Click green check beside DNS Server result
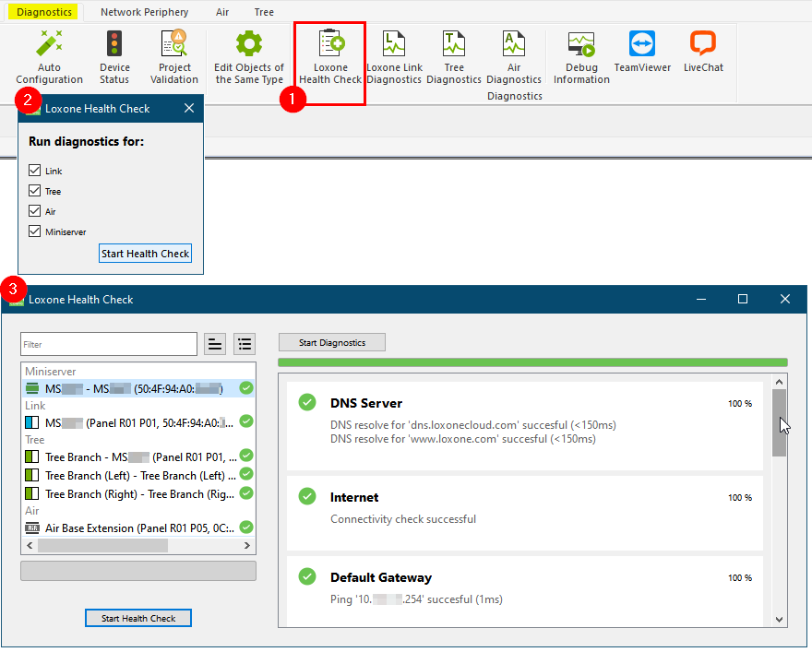Image resolution: width=812 pixels, height=652 pixels. (307, 402)
